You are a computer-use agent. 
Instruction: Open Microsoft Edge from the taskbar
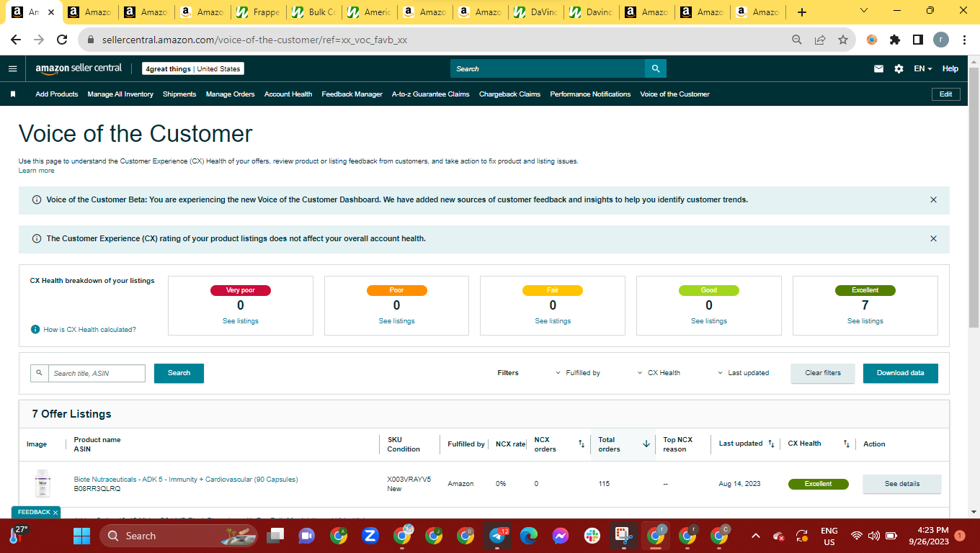(529, 536)
